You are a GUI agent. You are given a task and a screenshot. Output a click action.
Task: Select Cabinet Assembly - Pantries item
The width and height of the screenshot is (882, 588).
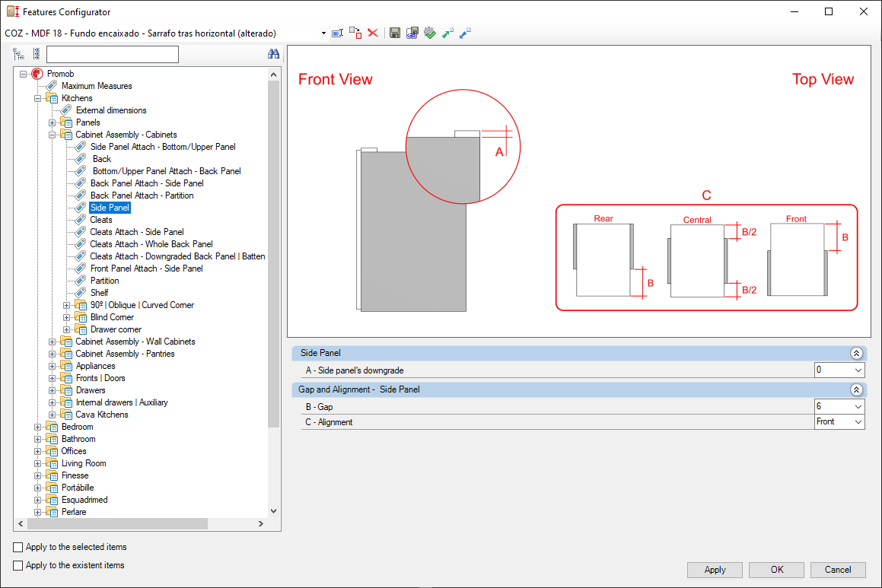[125, 354]
